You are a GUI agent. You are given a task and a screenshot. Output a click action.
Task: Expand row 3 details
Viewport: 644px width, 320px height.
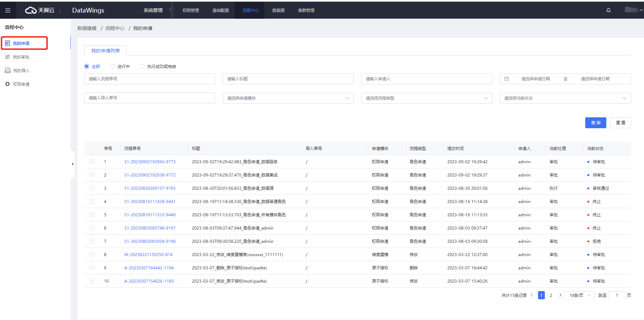(x=92, y=188)
